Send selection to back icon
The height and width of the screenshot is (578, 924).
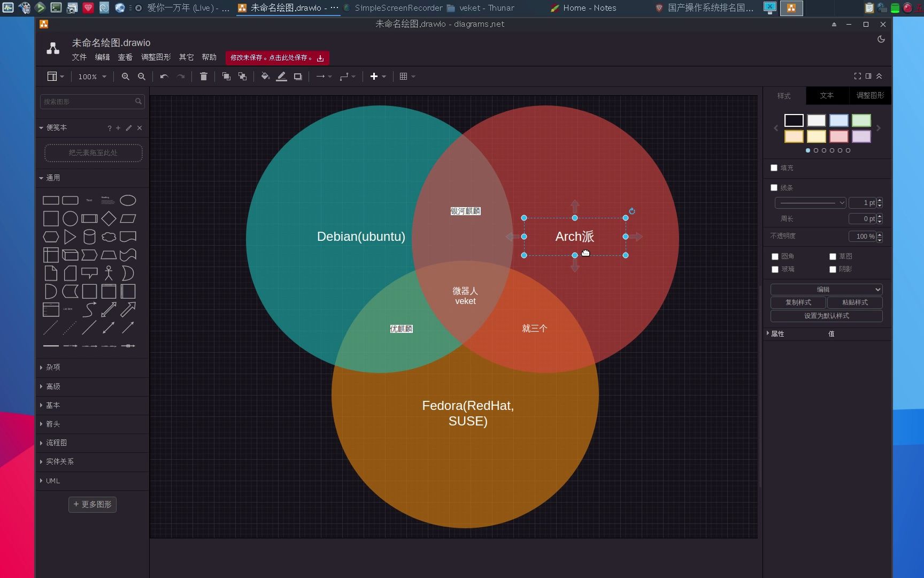pos(243,77)
